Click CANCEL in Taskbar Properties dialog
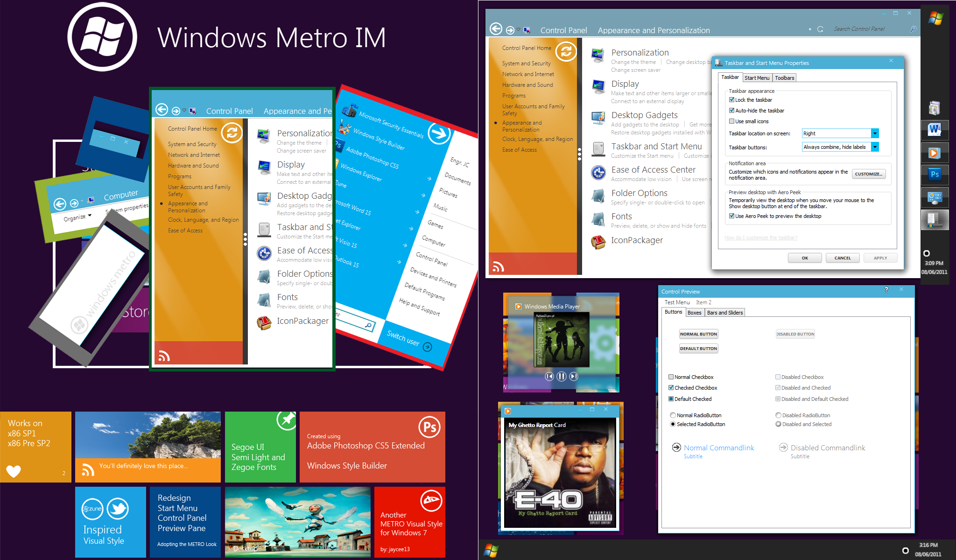 [x=843, y=258]
